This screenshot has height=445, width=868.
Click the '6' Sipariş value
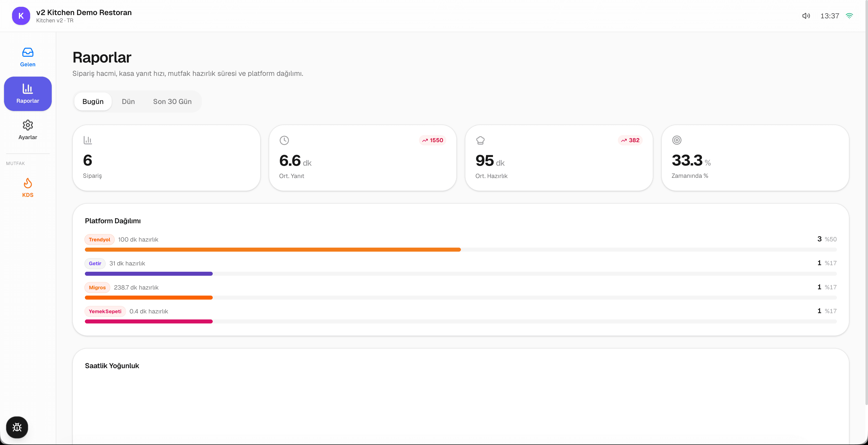[x=88, y=160]
